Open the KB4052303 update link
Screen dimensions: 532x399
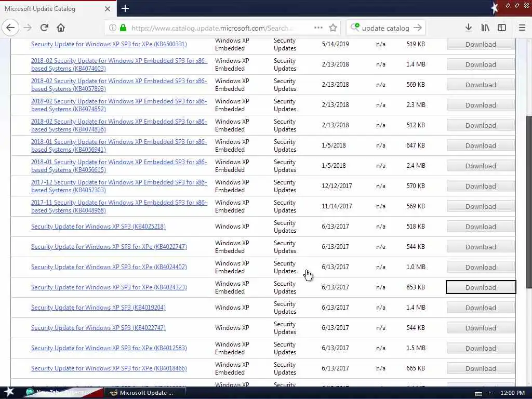click(119, 187)
